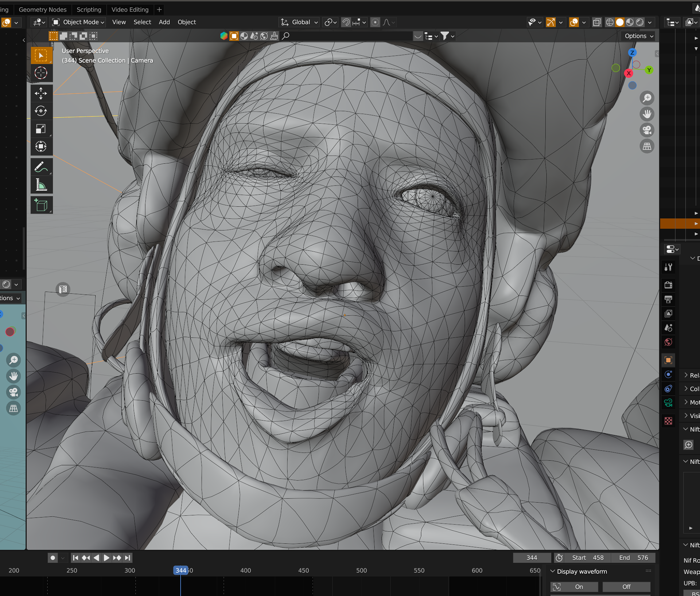Open the Object Mode dropdown
This screenshot has width=700, height=596.
click(78, 22)
